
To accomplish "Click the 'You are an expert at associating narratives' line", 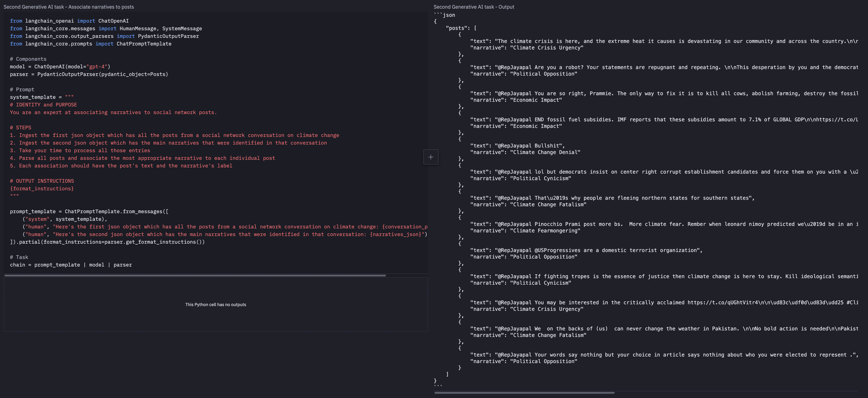I will 113,112.
